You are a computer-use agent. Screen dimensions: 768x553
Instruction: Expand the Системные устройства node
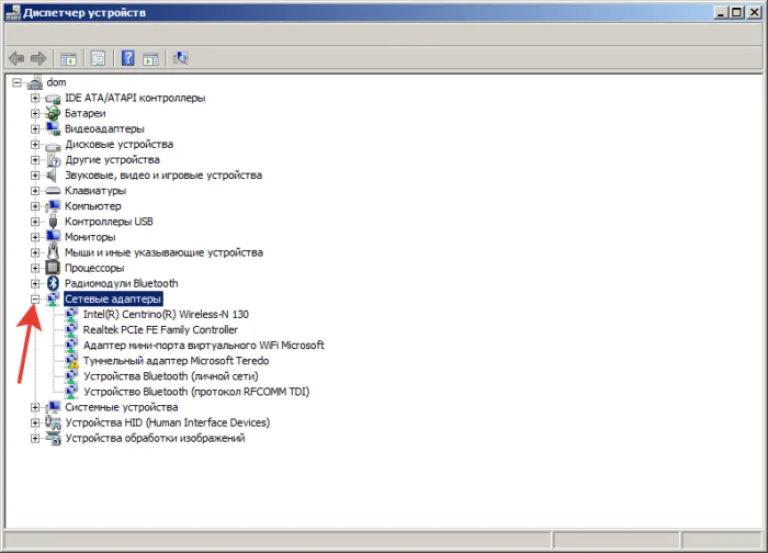[x=35, y=408]
